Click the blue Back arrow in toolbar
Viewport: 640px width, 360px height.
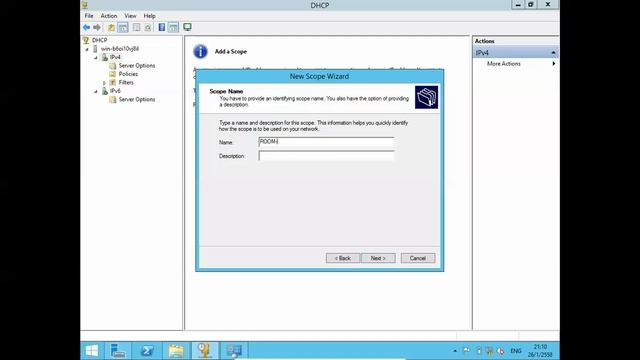[86, 27]
